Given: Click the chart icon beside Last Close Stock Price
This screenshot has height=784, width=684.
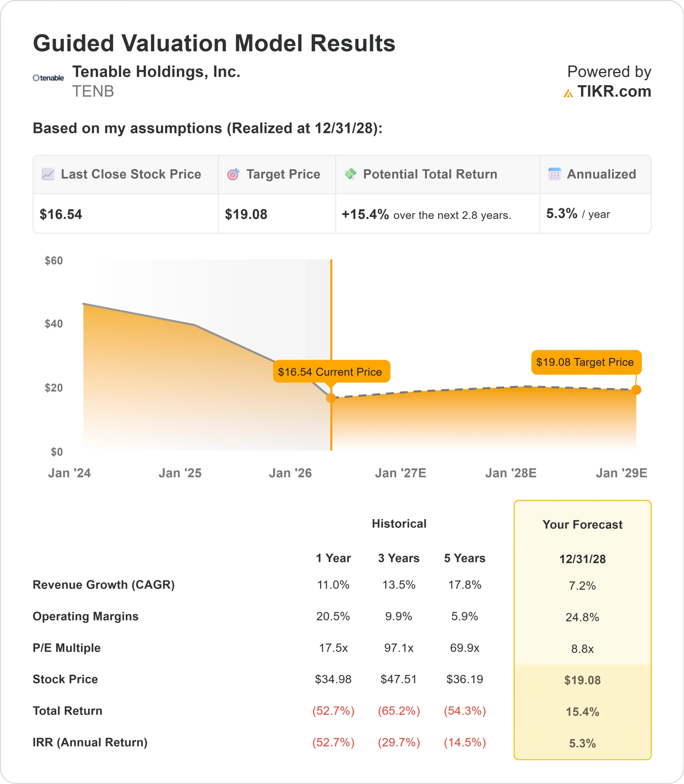Looking at the screenshot, I should click(x=48, y=174).
